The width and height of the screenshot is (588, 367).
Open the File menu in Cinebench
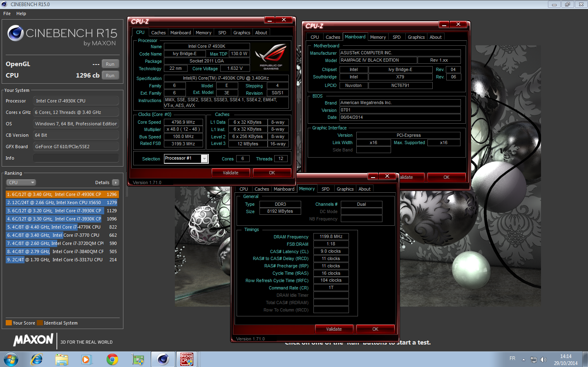[x=7, y=13]
